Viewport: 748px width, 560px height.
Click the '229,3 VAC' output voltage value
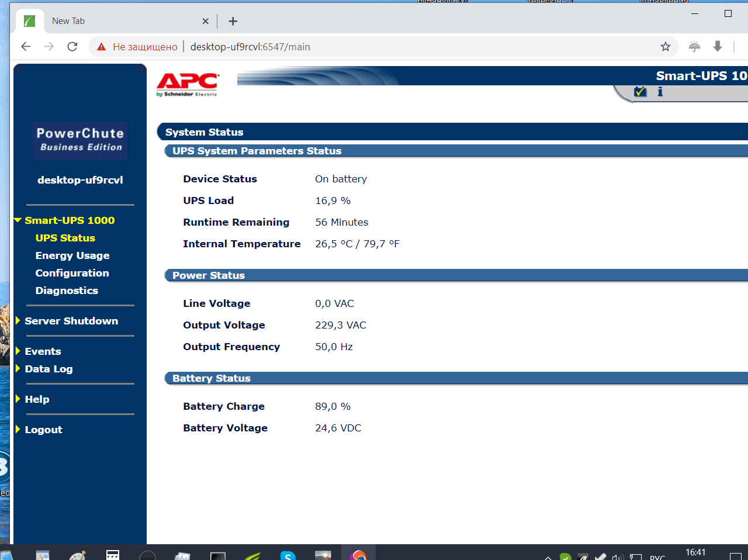coord(341,325)
